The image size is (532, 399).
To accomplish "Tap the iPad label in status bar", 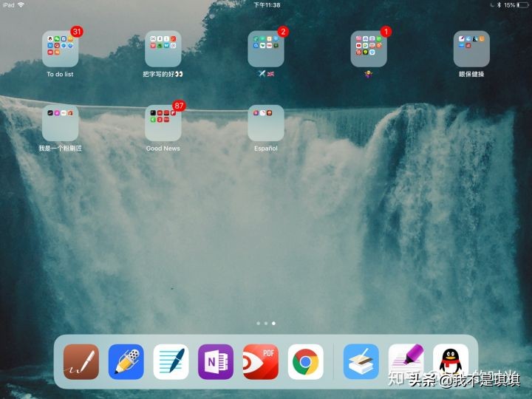I will (8, 4).
